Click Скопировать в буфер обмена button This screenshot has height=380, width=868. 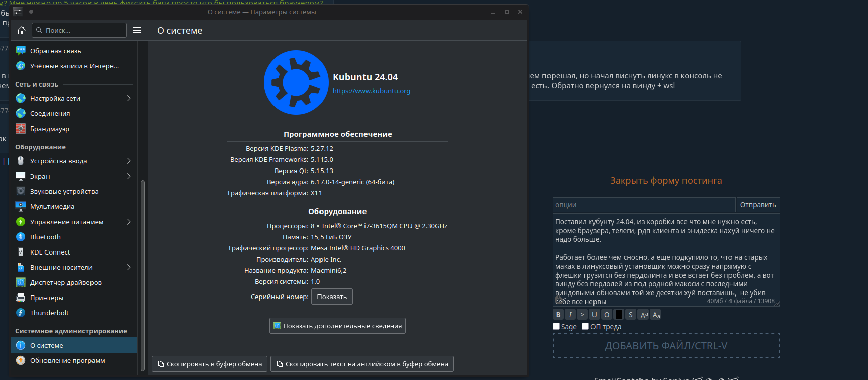pyautogui.click(x=210, y=364)
